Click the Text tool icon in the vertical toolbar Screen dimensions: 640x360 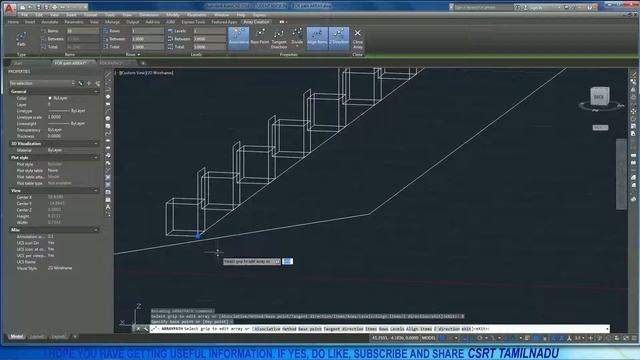(108, 207)
